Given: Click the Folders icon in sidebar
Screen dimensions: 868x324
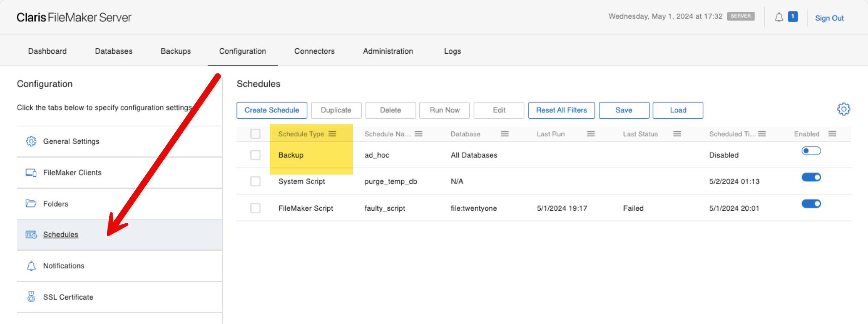Looking at the screenshot, I should 31,204.
